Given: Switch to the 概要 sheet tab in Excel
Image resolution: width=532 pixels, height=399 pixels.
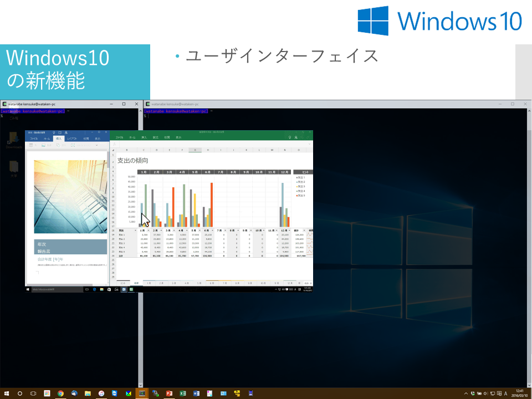Looking at the screenshot, I should [x=136, y=283].
